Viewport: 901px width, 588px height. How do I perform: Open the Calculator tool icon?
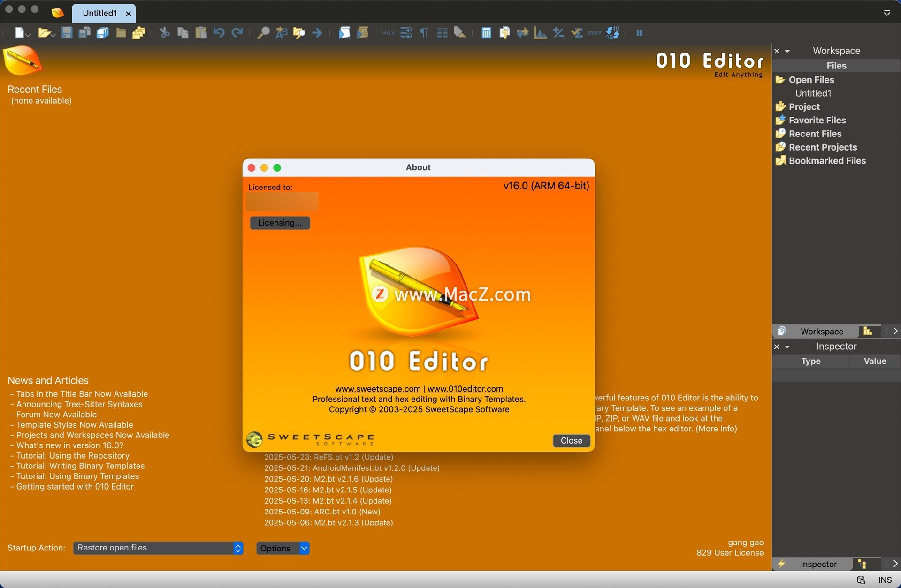click(x=486, y=33)
